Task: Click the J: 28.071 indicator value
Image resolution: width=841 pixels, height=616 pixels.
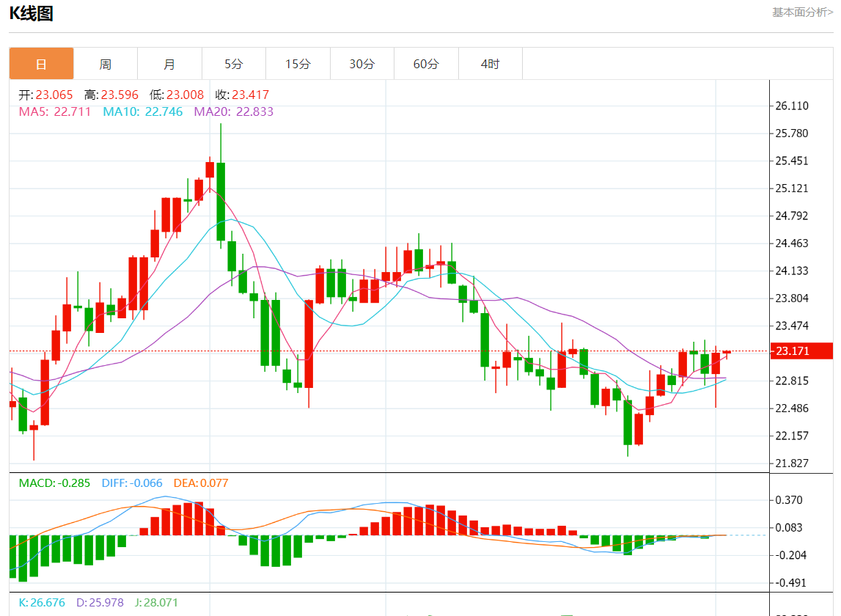Action: pyautogui.click(x=156, y=603)
